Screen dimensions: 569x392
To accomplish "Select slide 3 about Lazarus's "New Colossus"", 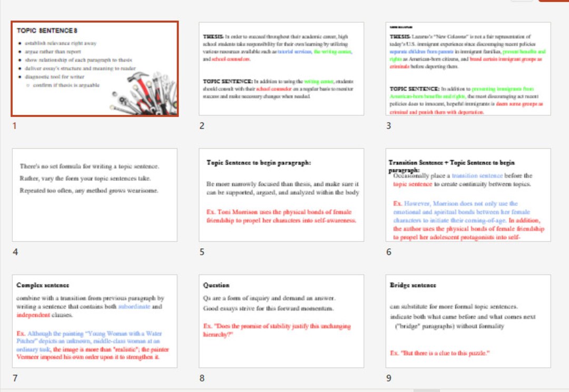I will (x=468, y=68).
